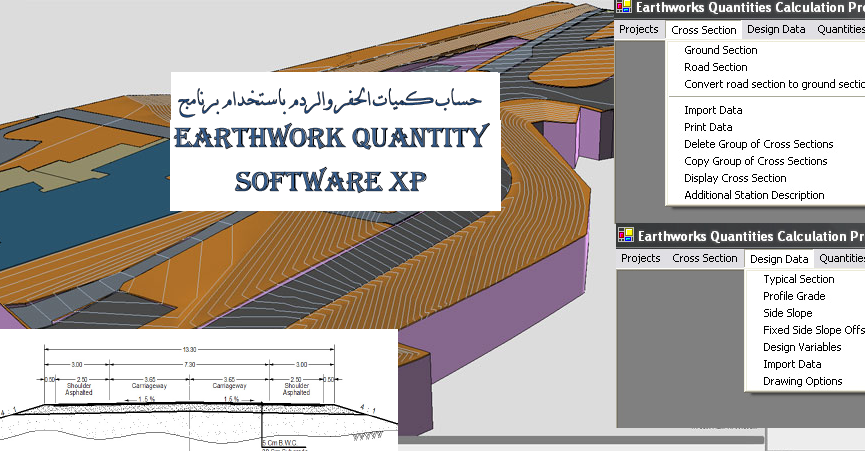865x454 pixels.
Task: Select Additional Station Description entry
Action: [x=754, y=195]
